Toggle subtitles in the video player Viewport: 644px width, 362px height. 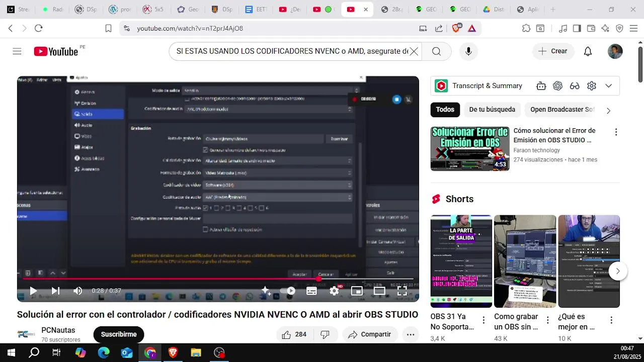point(311,291)
